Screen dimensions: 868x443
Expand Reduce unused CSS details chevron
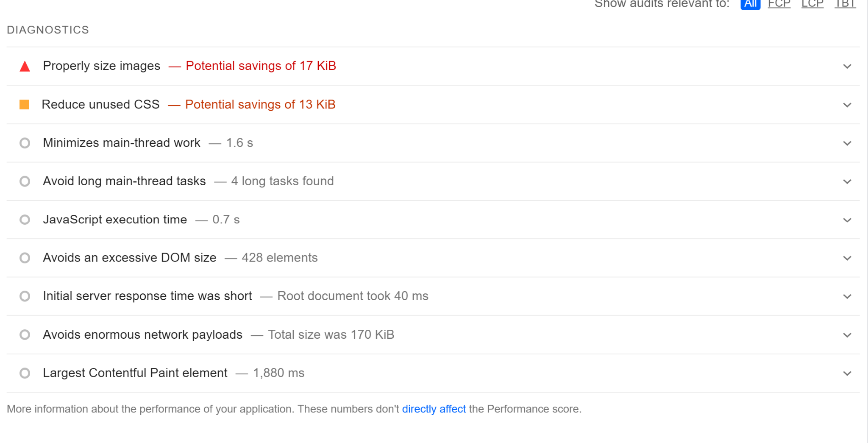[847, 105]
